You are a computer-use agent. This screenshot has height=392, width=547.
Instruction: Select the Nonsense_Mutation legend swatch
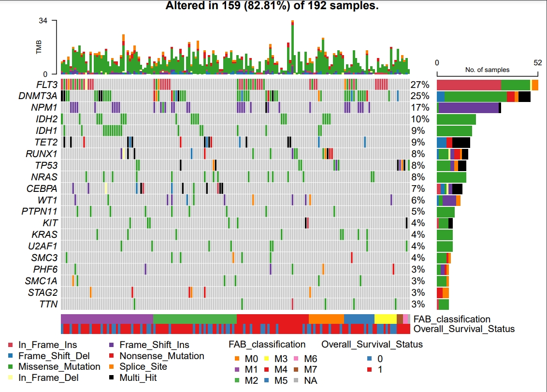112,356
